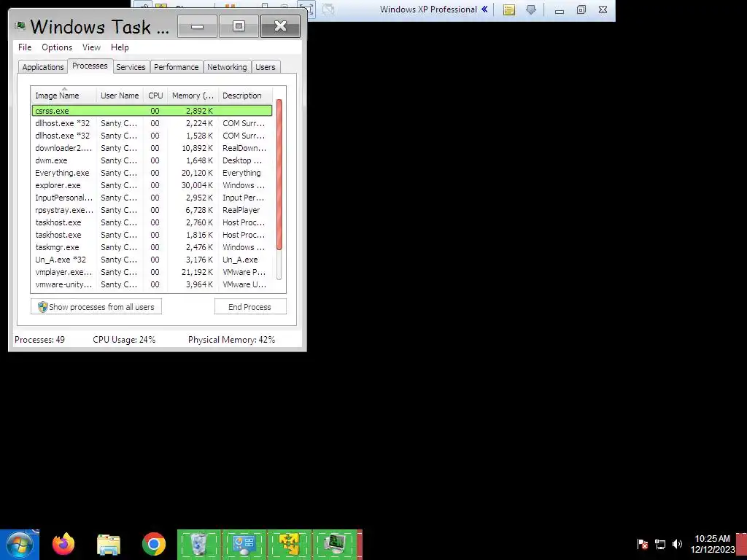Select the vmware-unity process row
This screenshot has height=560, width=747.
(x=152, y=284)
